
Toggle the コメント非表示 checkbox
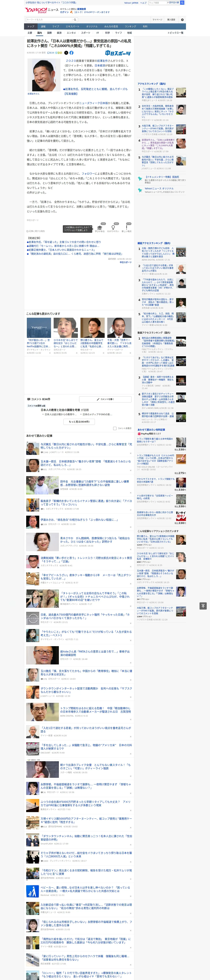(x=115, y=428)
